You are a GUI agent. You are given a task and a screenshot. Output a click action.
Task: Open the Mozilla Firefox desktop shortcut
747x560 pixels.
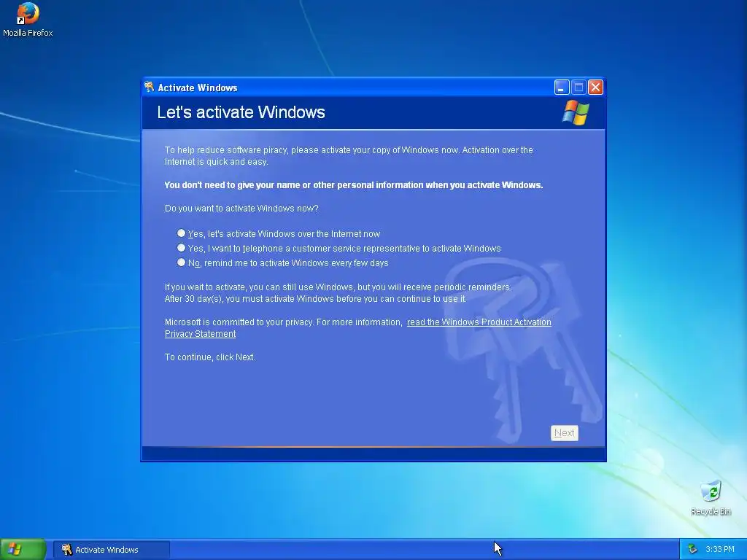click(x=28, y=20)
